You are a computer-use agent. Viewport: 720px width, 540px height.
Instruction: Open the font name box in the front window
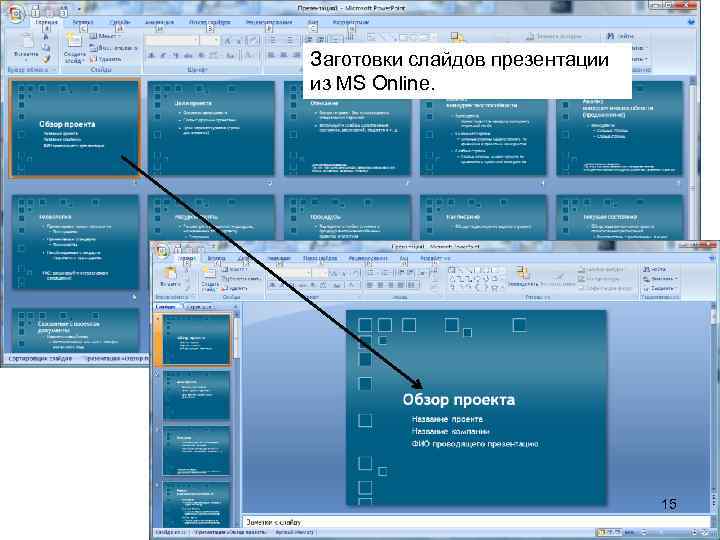click(x=289, y=273)
